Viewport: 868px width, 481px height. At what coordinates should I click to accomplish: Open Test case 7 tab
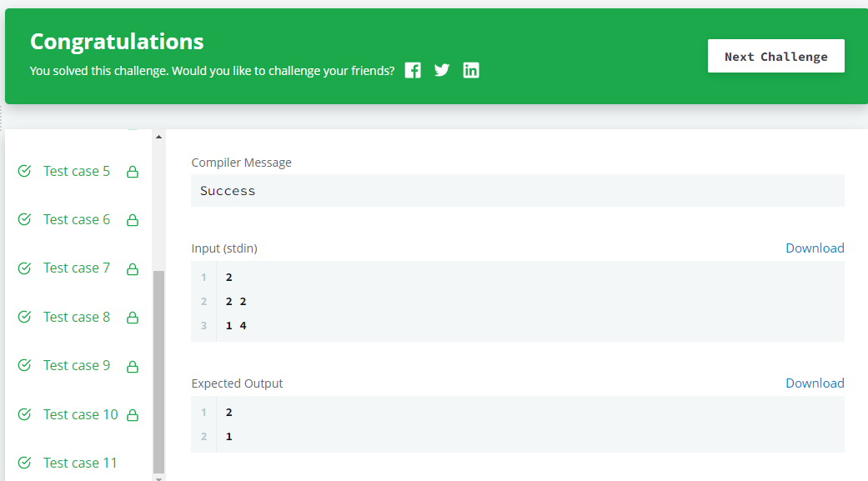(77, 268)
